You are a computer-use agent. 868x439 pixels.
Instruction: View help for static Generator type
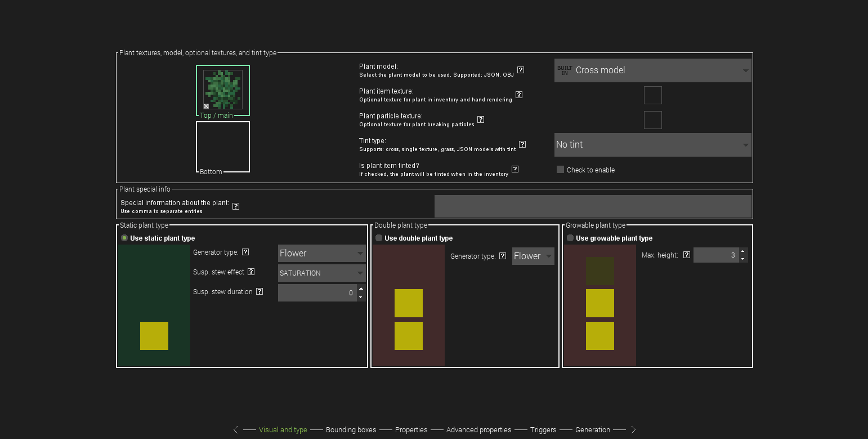(x=245, y=252)
